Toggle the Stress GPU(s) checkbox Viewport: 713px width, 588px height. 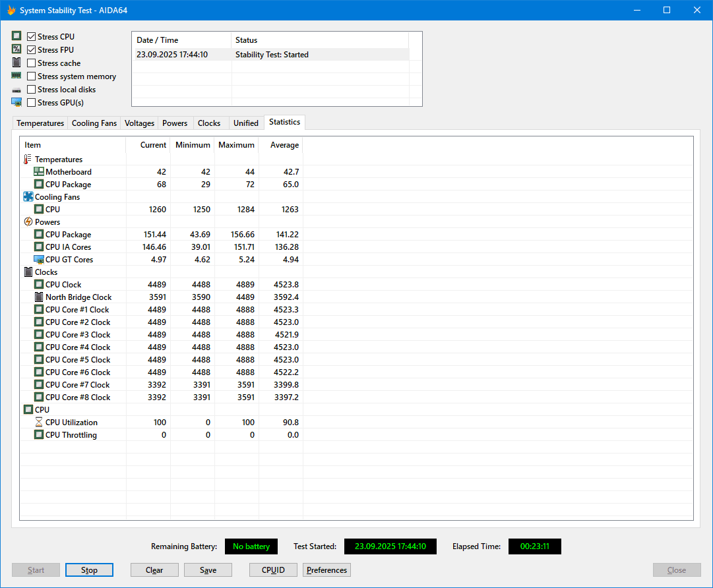pyautogui.click(x=32, y=103)
